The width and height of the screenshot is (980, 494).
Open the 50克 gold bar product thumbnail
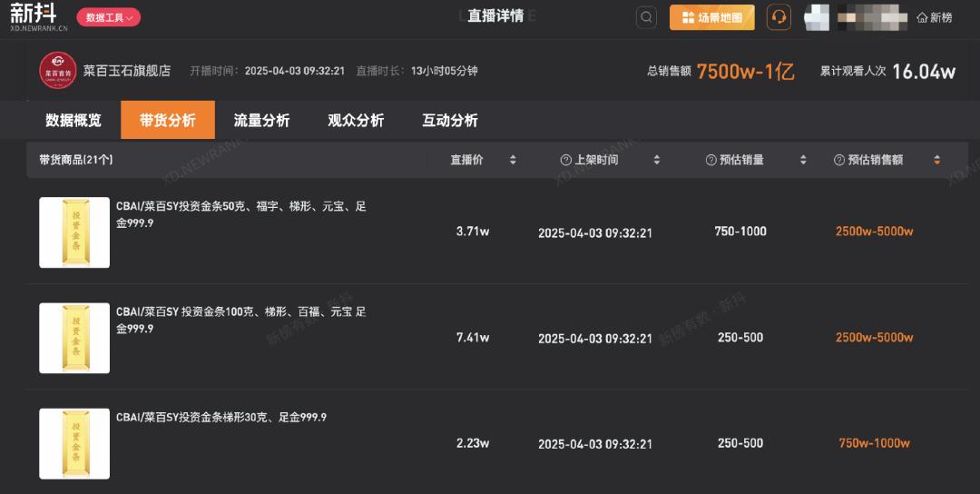click(74, 232)
